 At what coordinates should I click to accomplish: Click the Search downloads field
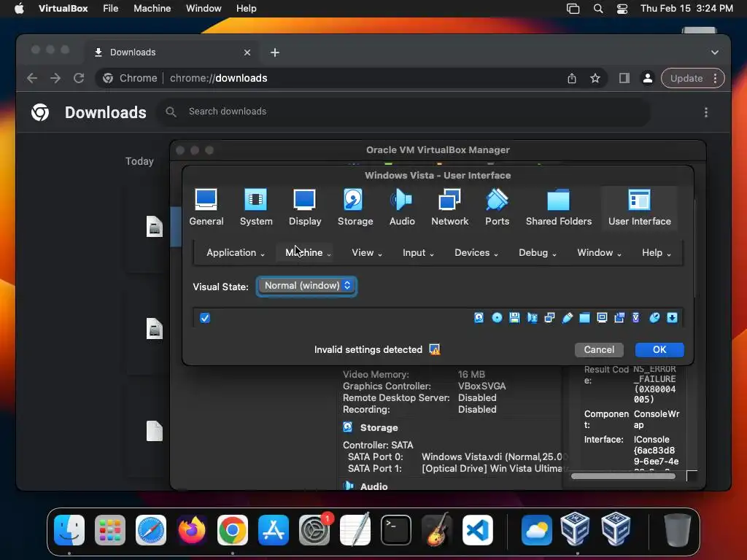point(403,112)
